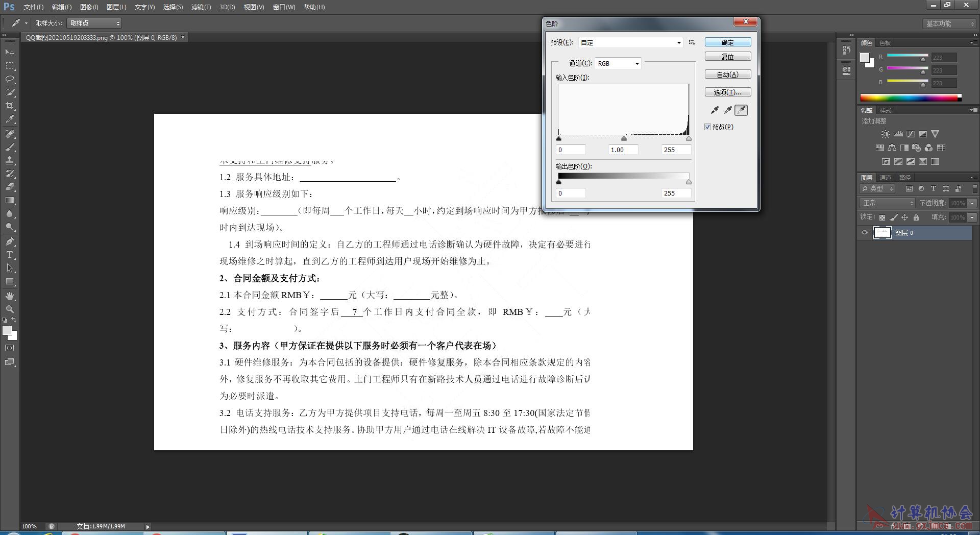Click the midtone input levels slider handle
980x535 pixels.
624,138
